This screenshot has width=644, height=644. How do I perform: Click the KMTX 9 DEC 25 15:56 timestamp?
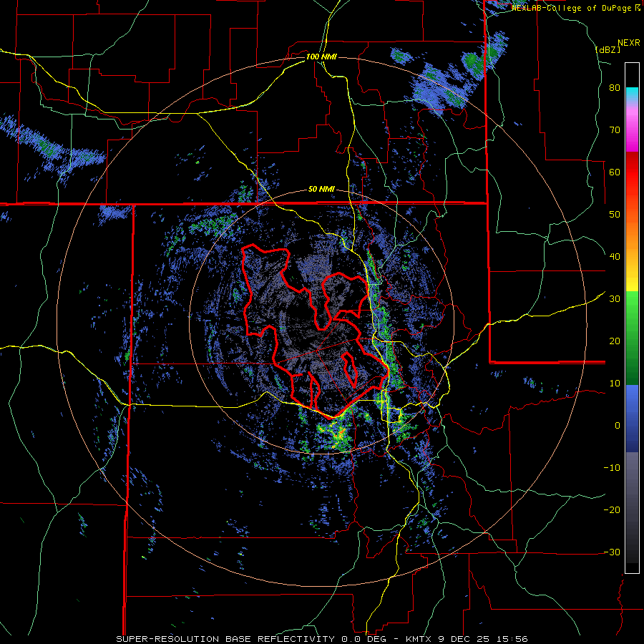(467, 639)
